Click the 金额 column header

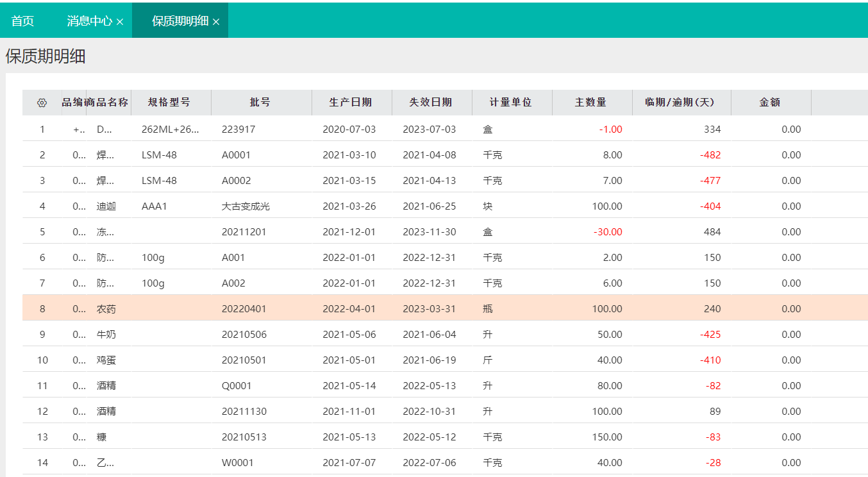pyautogui.click(x=771, y=103)
